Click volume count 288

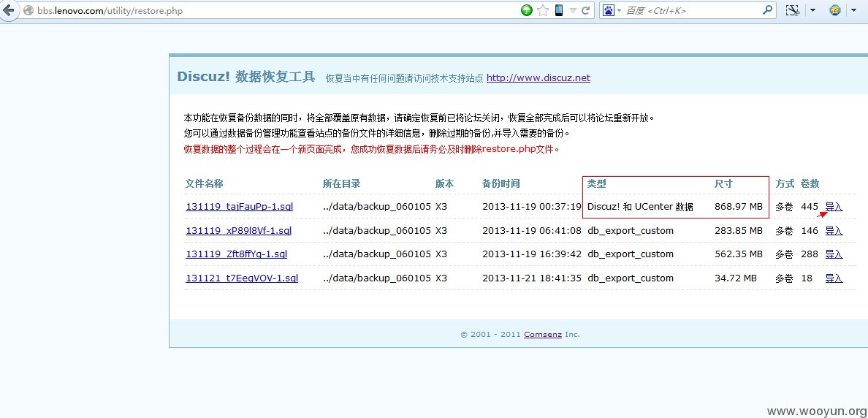(810, 254)
